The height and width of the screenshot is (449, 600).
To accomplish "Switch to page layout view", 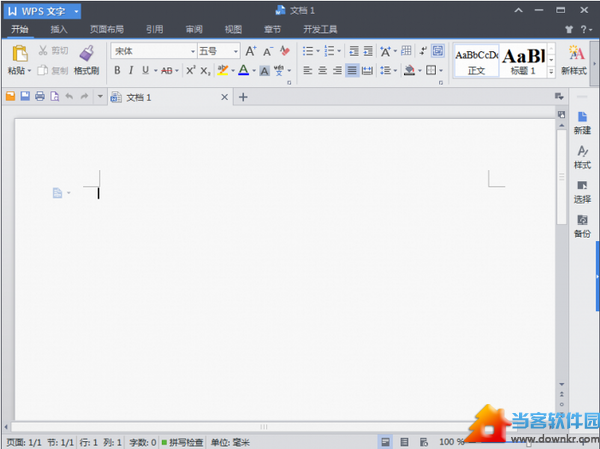I will [386, 442].
